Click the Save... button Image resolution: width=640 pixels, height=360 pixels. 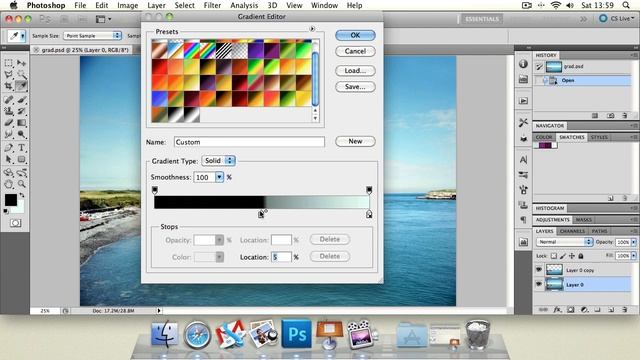click(355, 87)
